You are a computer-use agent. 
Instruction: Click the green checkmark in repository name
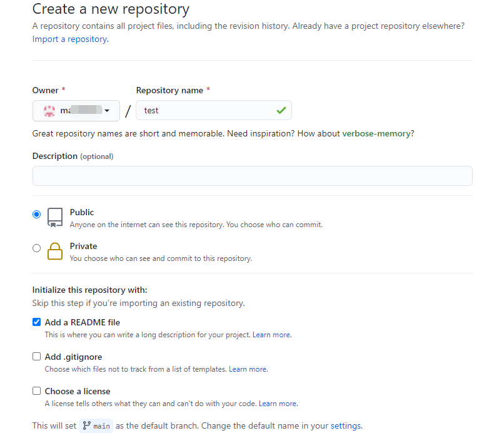281,110
